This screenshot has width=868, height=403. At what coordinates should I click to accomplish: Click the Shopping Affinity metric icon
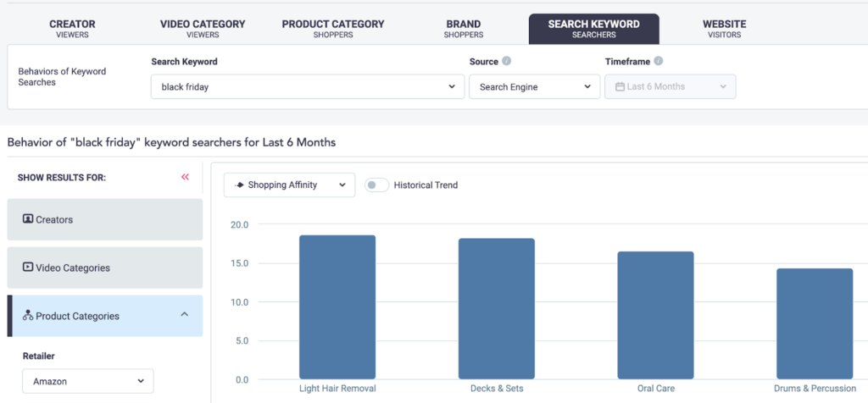[x=239, y=185]
